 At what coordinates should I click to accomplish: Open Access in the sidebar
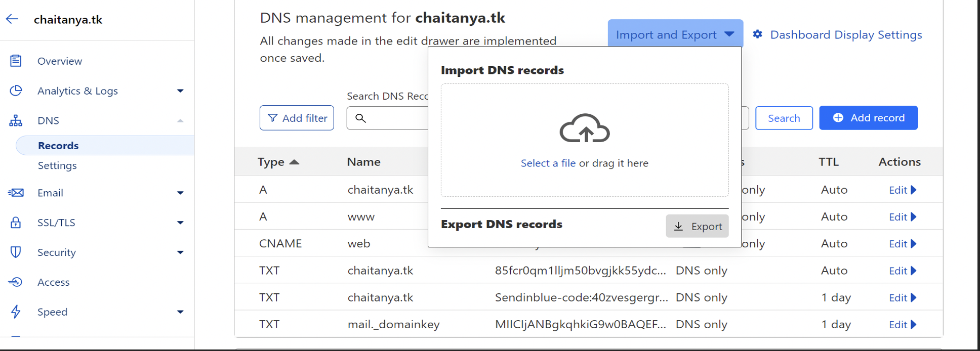(54, 282)
